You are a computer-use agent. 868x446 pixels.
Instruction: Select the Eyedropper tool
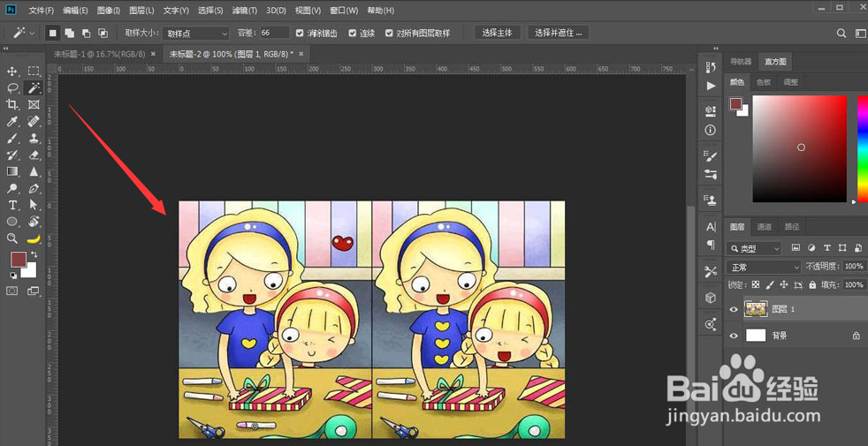click(12, 121)
